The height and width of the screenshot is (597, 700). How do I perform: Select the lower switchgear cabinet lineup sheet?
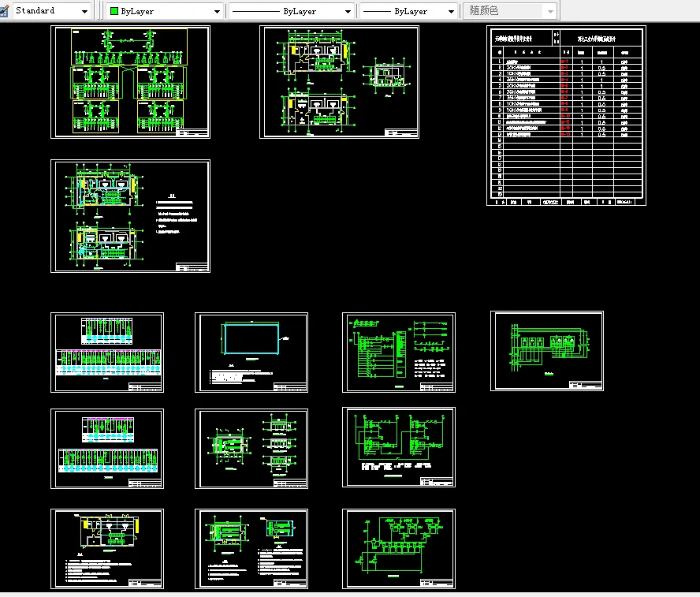pyautogui.click(x=107, y=448)
